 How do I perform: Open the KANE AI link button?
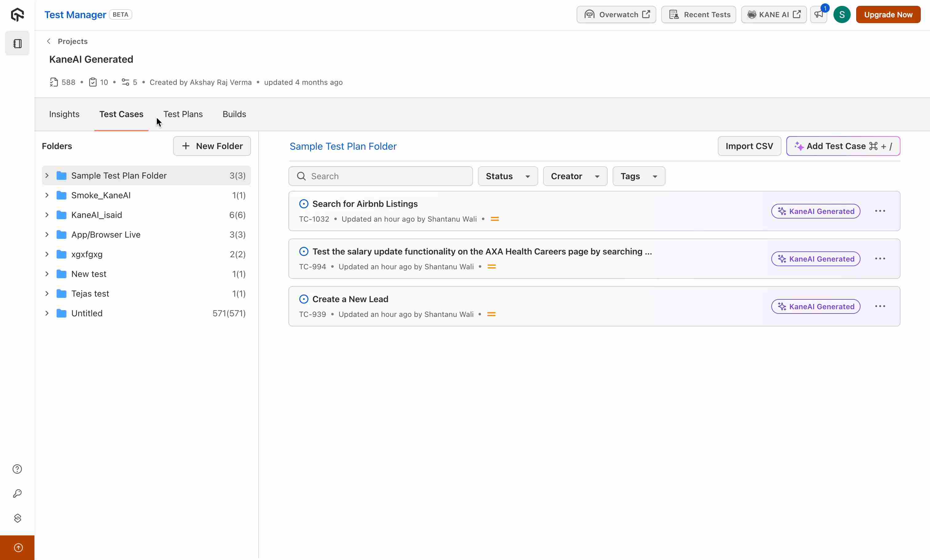point(774,15)
